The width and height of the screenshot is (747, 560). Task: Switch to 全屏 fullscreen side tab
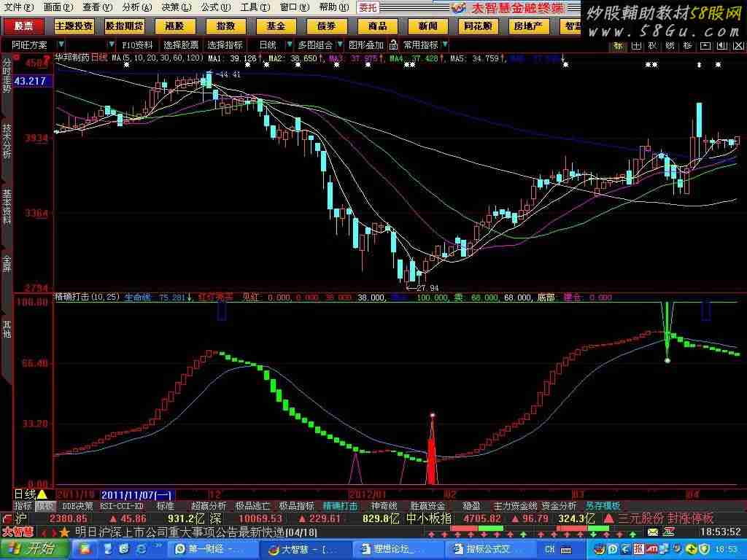(7, 263)
